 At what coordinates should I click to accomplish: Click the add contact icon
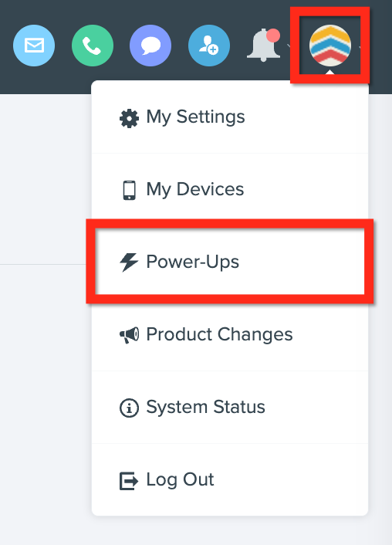click(209, 46)
